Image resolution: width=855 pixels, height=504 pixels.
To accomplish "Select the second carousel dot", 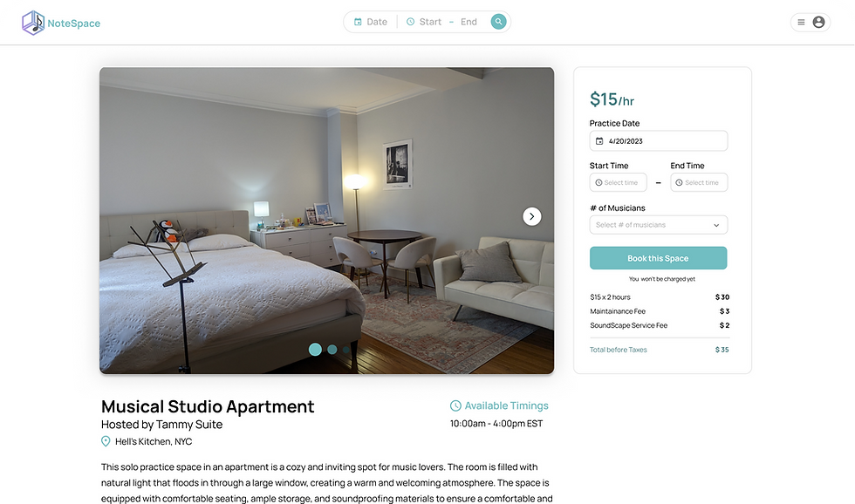I will 332,350.
